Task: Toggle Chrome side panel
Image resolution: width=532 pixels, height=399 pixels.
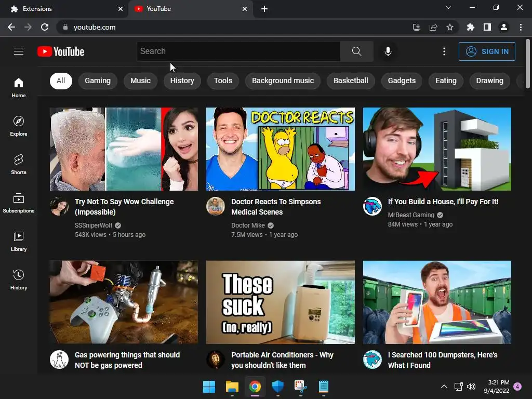Action: click(x=487, y=27)
